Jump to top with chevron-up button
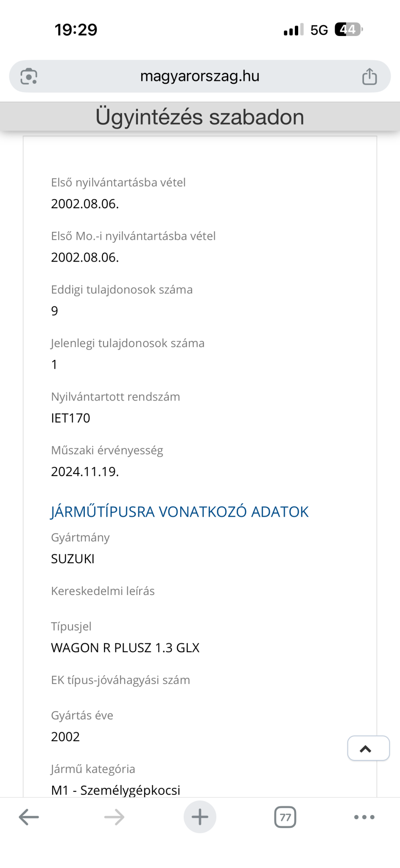The width and height of the screenshot is (400, 868). (x=368, y=748)
